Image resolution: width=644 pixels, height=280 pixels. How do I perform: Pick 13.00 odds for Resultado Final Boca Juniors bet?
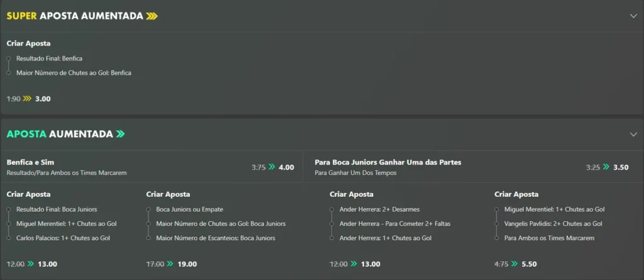[47, 264]
